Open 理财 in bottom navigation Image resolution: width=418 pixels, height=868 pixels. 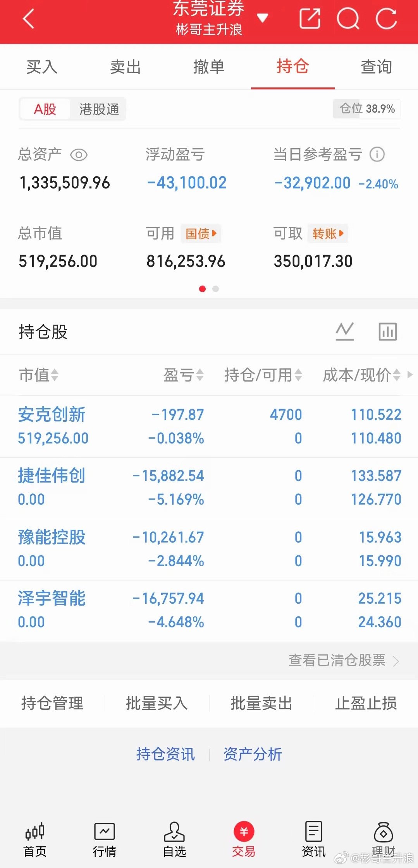click(383, 839)
